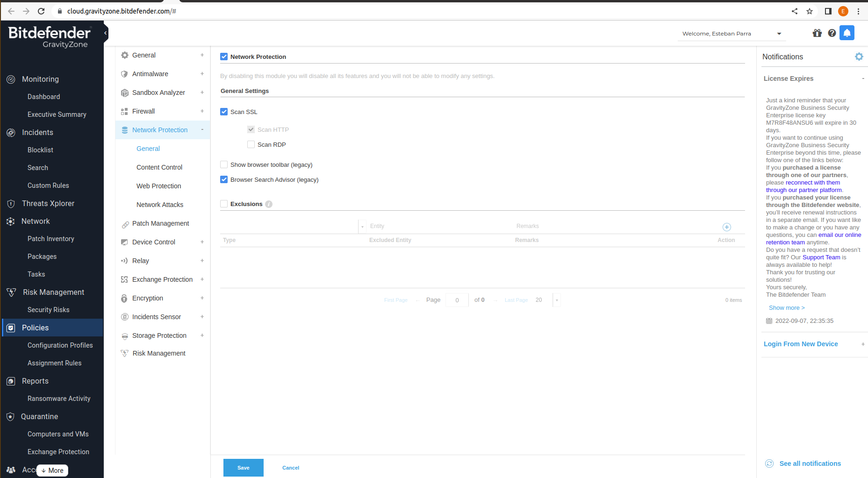868x478 pixels.
Task: Open notification settings gear icon
Action: tap(859, 57)
